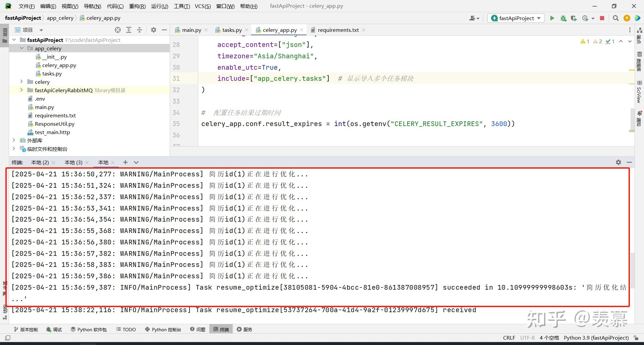Select opened file in Project view
The image size is (644, 345).
(x=118, y=30)
